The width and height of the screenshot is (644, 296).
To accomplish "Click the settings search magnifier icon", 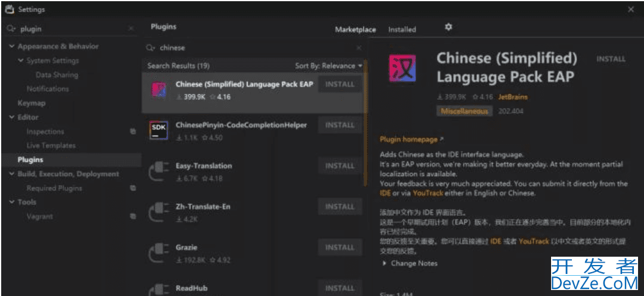I will pos(11,29).
